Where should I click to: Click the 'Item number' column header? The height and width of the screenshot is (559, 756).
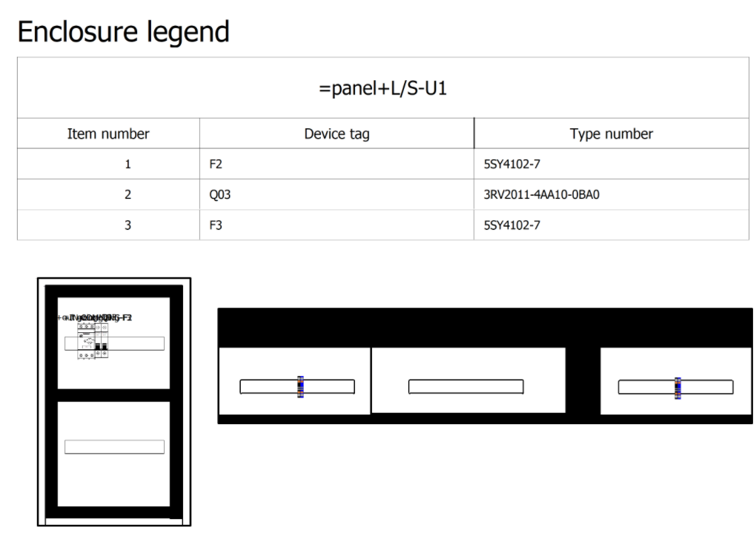coord(108,133)
